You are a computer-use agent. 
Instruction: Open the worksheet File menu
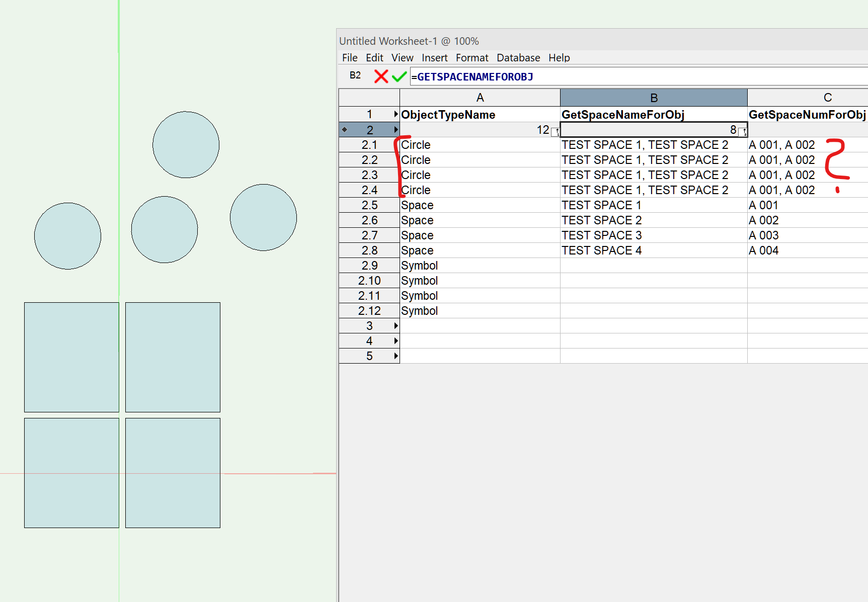click(349, 58)
